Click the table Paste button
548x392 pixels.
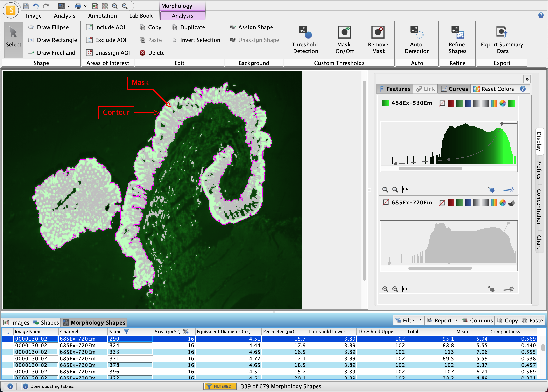click(x=533, y=321)
